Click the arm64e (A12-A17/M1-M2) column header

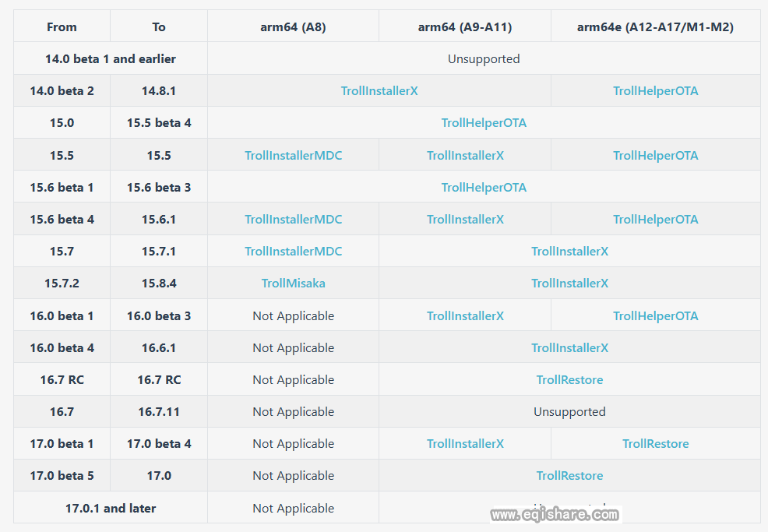(655, 27)
